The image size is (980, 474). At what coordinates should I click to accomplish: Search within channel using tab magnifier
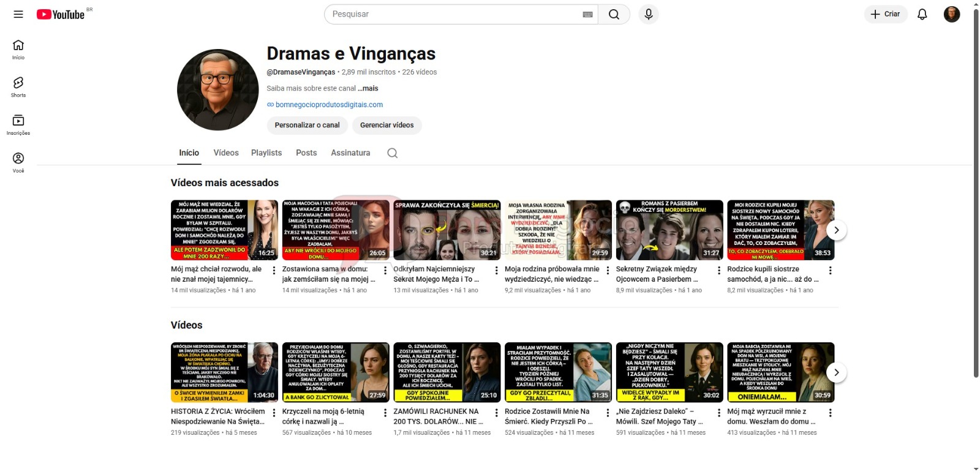tap(393, 153)
